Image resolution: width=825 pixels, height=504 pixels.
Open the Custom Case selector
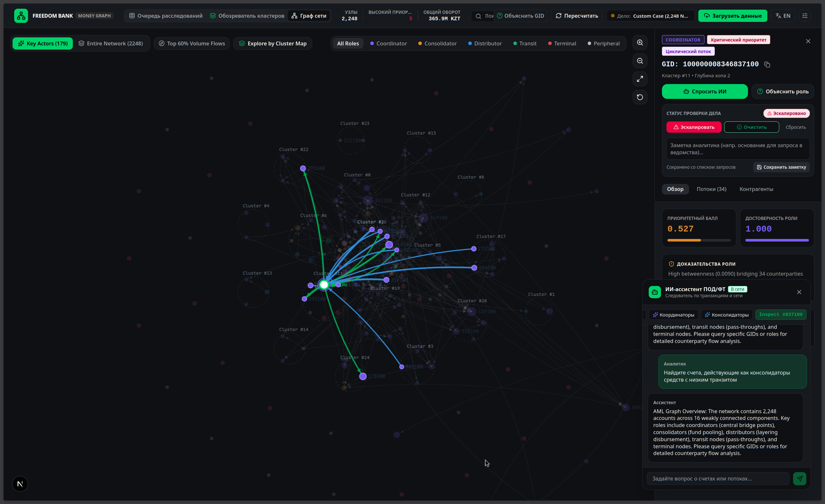click(651, 16)
